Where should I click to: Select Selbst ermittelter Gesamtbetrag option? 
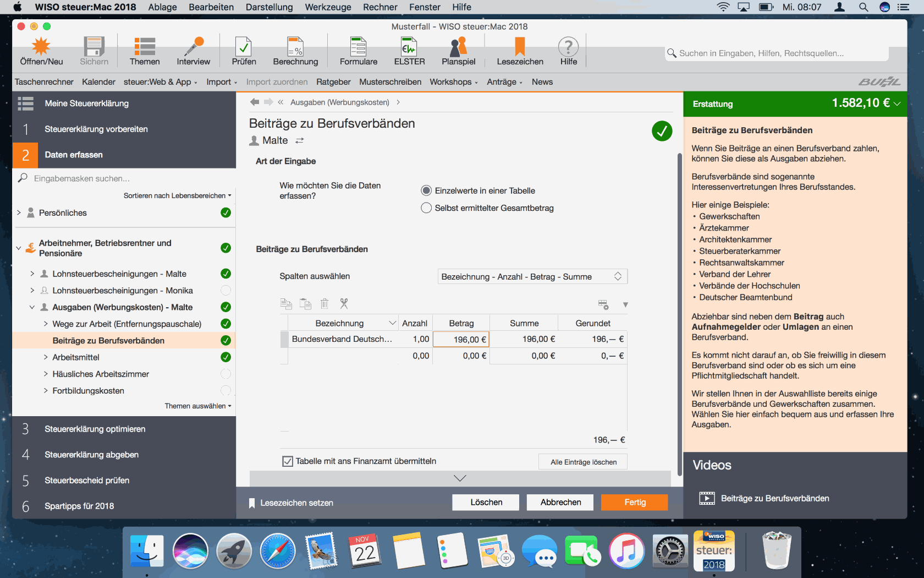[x=426, y=208]
